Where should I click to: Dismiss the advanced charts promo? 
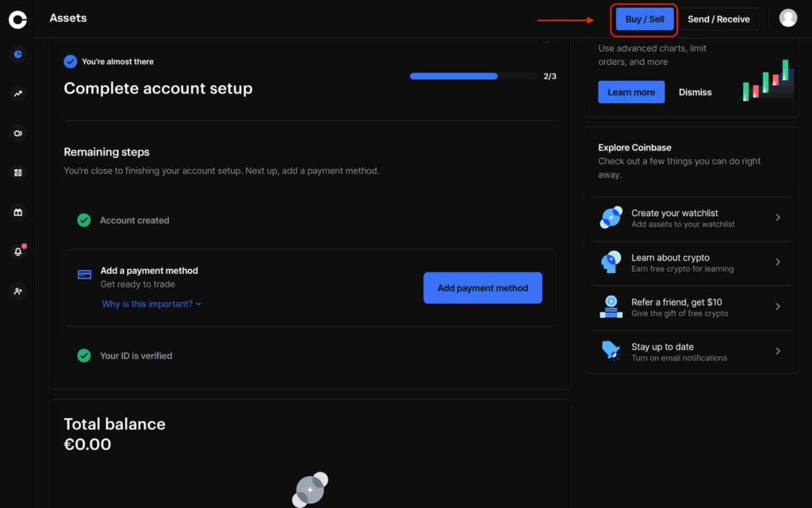pos(695,92)
